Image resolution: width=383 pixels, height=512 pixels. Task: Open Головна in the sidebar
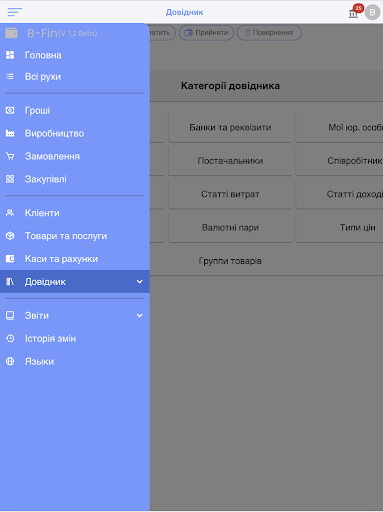(x=75, y=55)
